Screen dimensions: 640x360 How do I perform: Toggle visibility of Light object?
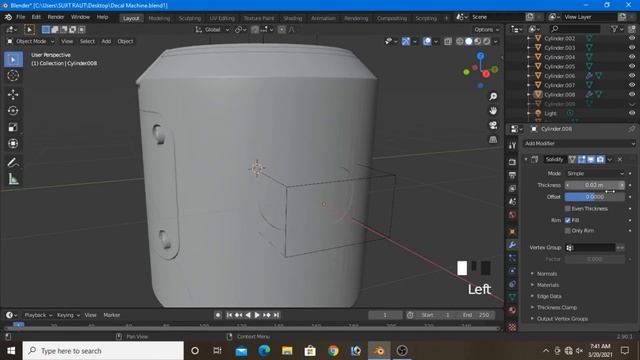click(632, 113)
